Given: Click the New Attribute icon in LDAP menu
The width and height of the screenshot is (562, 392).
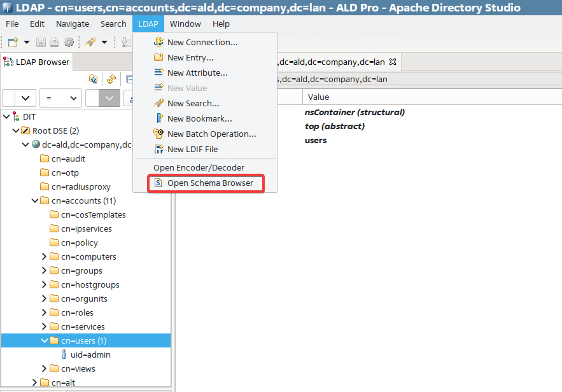Looking at the screenshot, I should [x=158, y=73].
